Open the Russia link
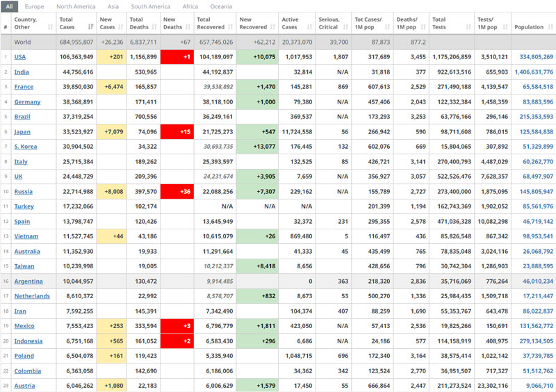 [x=24, y=192]
